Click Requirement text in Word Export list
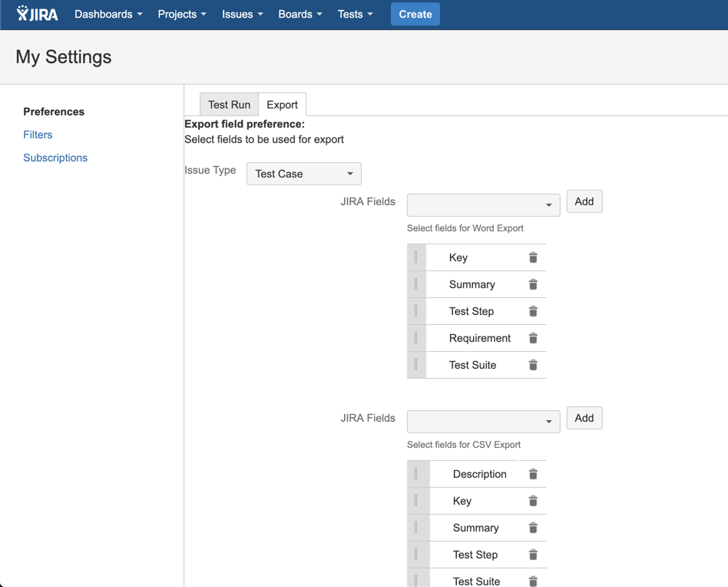 480,338
